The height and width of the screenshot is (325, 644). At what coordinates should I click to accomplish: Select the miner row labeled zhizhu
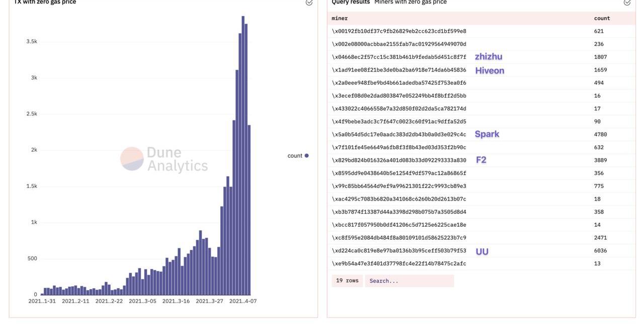[399, 57]
